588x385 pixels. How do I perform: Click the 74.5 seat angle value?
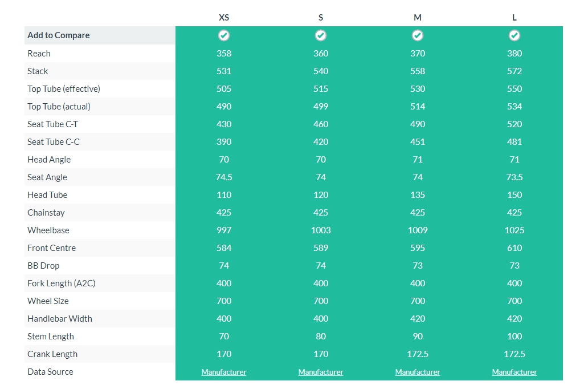(224, 177)
